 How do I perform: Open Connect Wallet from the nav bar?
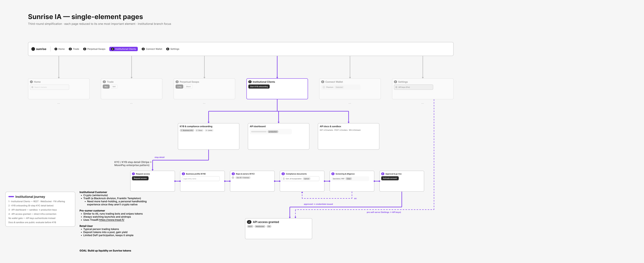pos(152,49)
